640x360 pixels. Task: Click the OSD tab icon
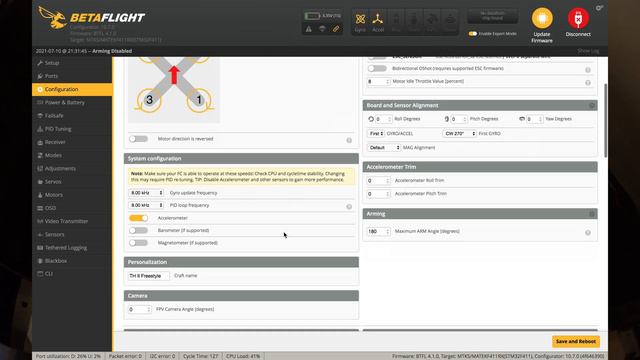click(x=40, y=208)
